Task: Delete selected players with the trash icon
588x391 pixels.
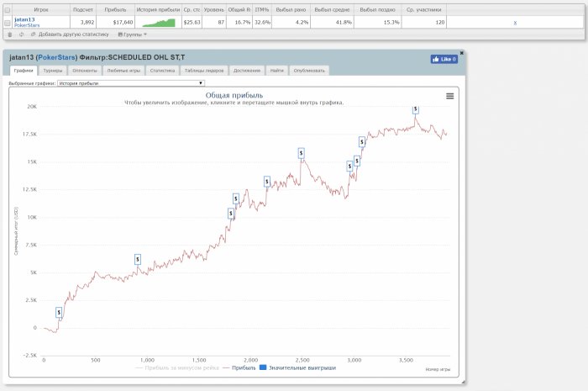Action: click(10, 34)
